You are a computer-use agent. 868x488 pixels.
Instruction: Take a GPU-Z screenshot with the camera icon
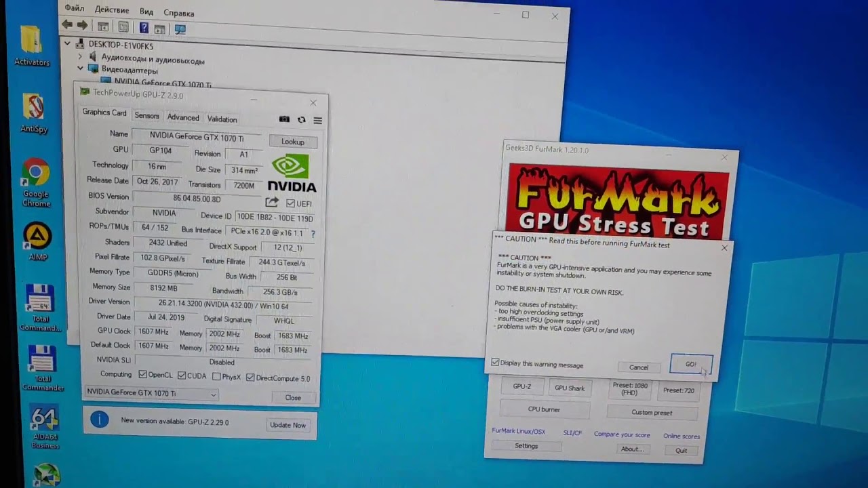(x=284, y=119)
